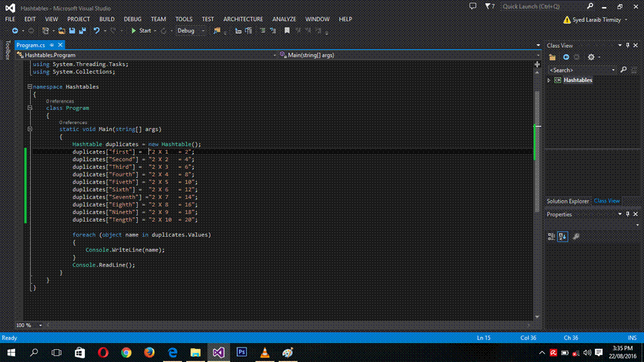Screen dimensions: 644x362
Task: Open the BUILD menu
Action: 107,19
